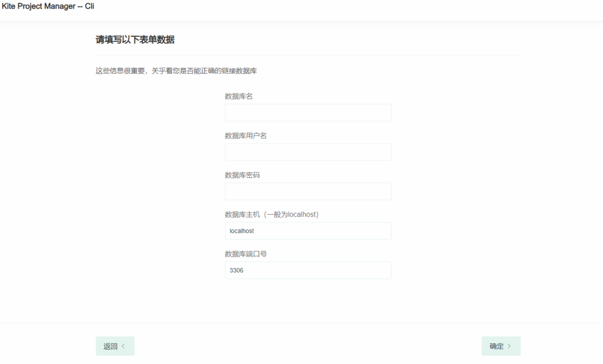603x364 pixels.
Task: Click the port number field showing 3306
Action: pos(308,270)
